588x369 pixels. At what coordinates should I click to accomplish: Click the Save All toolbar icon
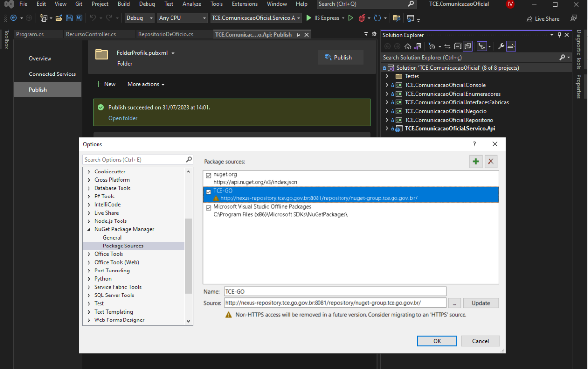[x=78, y=18]
